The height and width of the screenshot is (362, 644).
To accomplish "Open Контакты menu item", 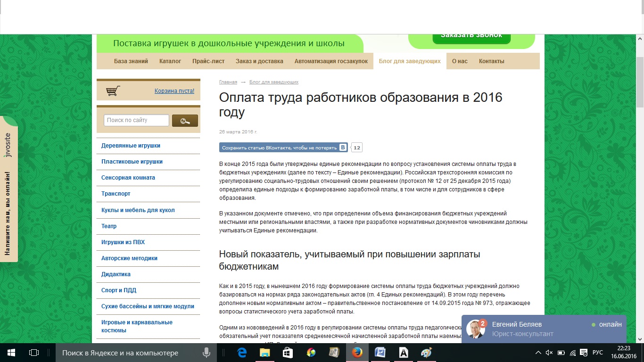I will click(x=492, y=61).
